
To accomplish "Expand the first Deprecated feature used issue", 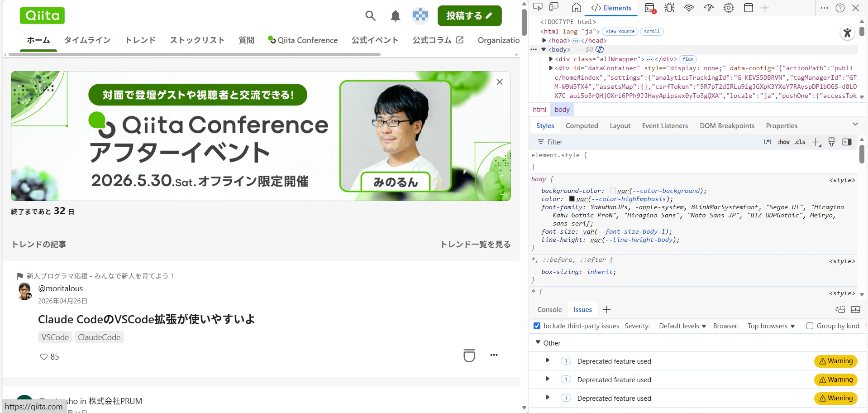I will (x=547, y=360).
